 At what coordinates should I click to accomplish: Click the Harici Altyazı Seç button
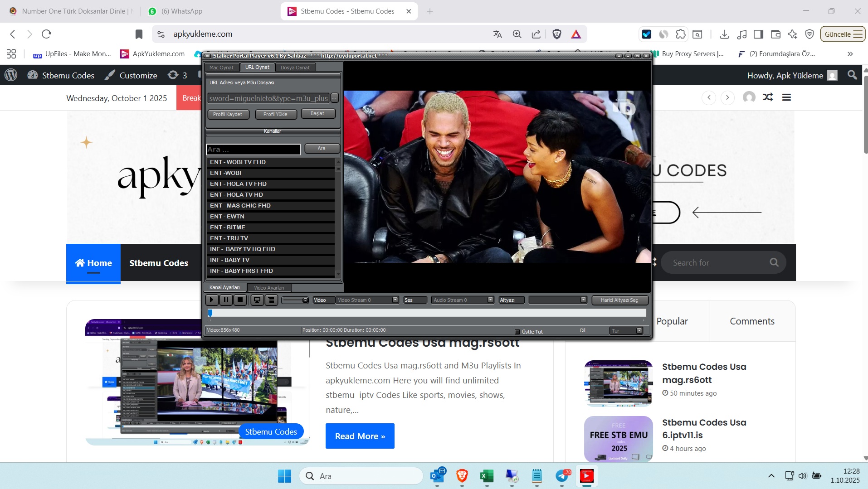click(x=619, y=300)
